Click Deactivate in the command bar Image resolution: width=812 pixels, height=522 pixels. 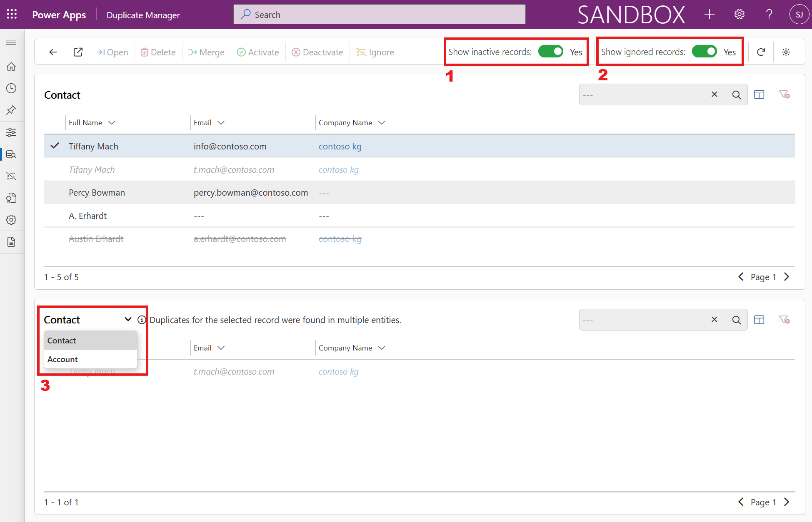tap(317, 52)
